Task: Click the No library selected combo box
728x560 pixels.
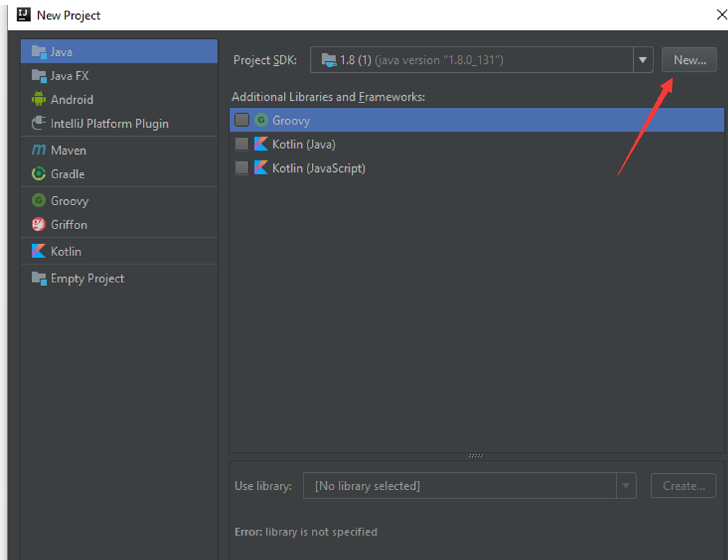Action: point(470,486)
